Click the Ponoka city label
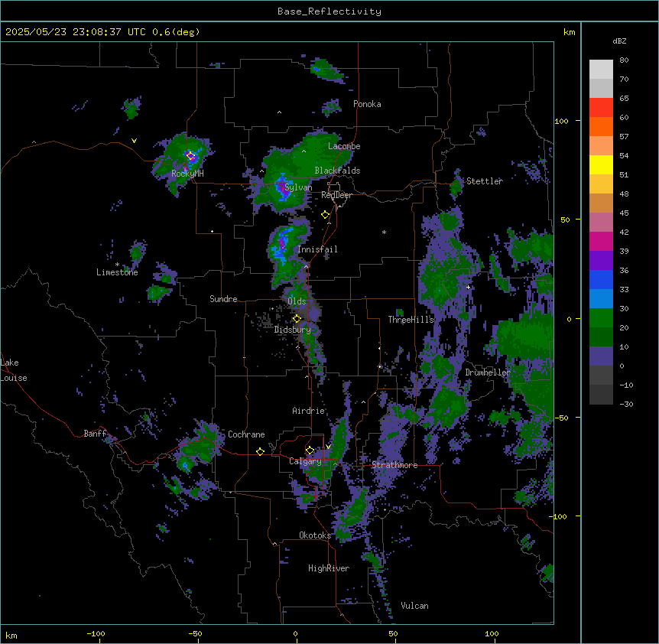Screen dimensions: 659x644 (x=367, y=104)
